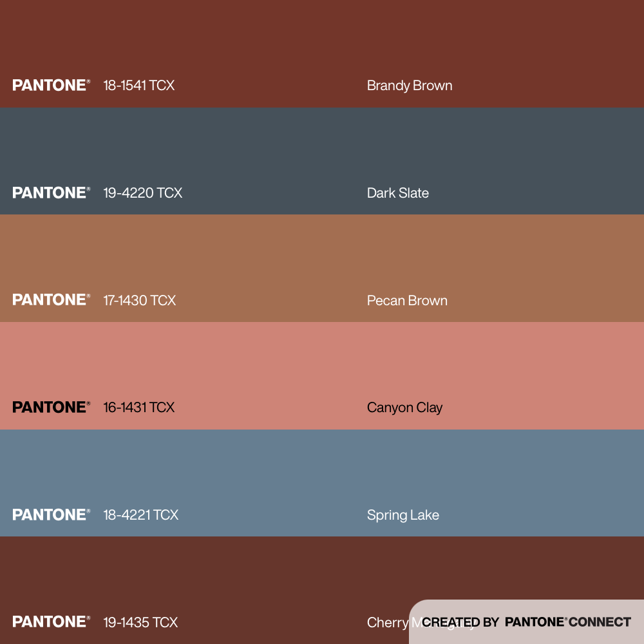Select the 19-1435 TCX color code
This screenshot has width=644, height=644.
click(140, 622)
